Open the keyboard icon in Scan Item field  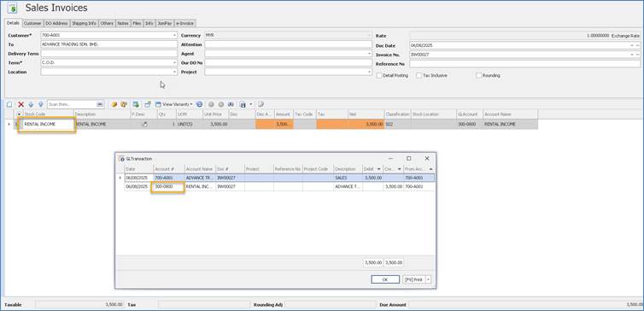[99, 105]
